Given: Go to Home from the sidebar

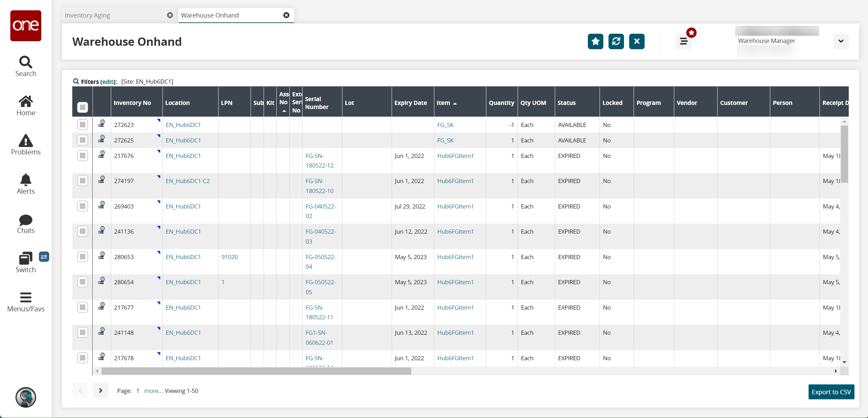Looking at the screenshot, I should [26, 106].
